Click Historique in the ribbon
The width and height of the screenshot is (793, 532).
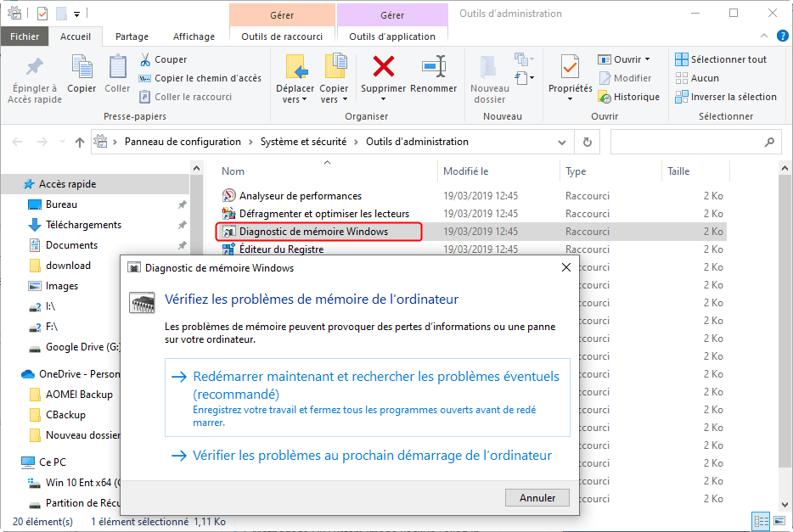pyautogui.click(x=628, y=97)
